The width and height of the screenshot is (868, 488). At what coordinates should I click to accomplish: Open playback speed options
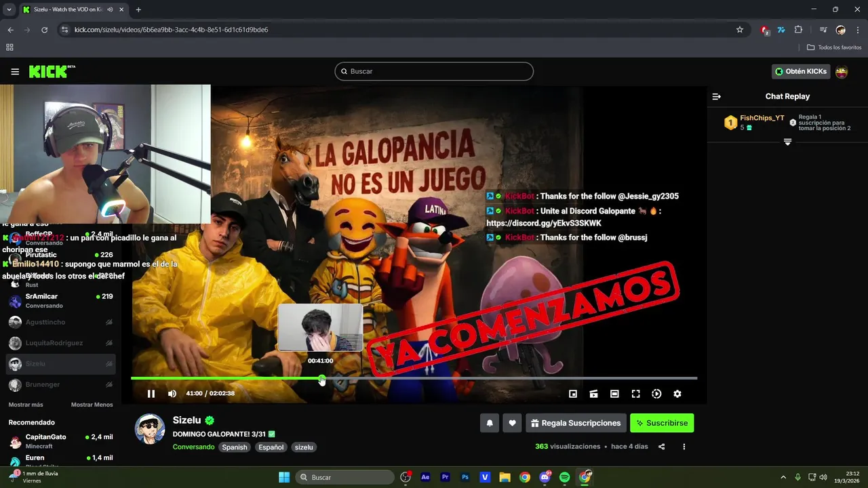[656, 394]
